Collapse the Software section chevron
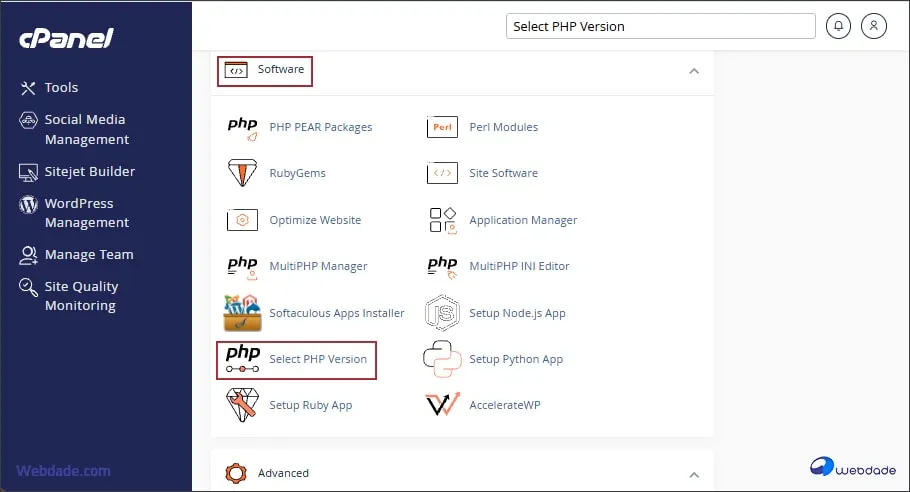Viewport: 910px width, 492px height. pos(694,71)
